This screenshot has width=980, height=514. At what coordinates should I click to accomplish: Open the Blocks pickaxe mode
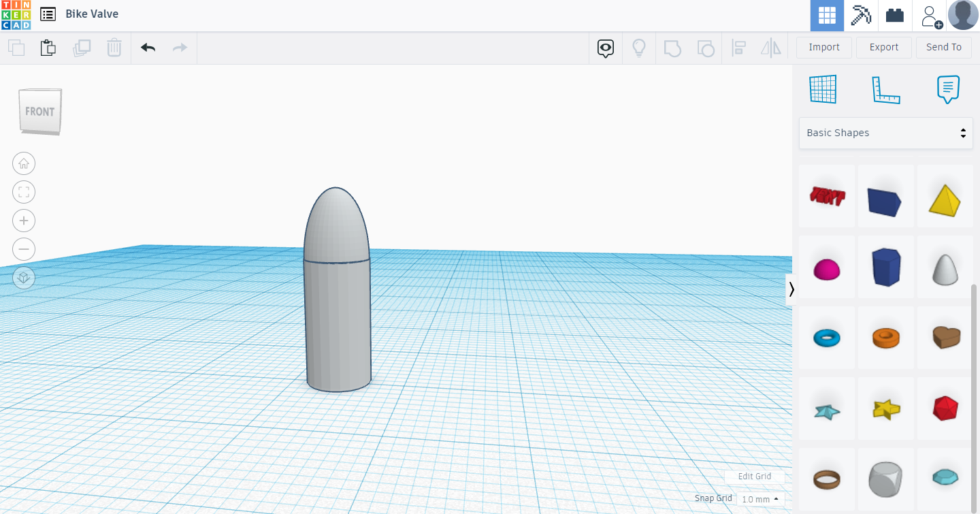861,16
